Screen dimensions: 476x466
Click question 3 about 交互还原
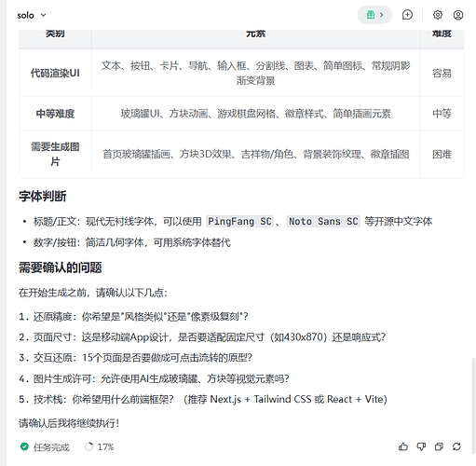point(135,358)
